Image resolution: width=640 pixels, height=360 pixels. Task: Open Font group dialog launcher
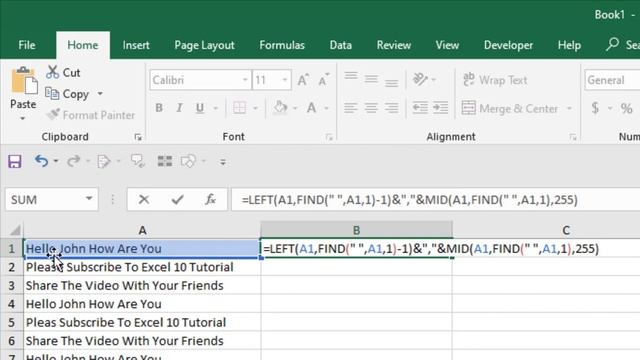click(x=329, y=137)
